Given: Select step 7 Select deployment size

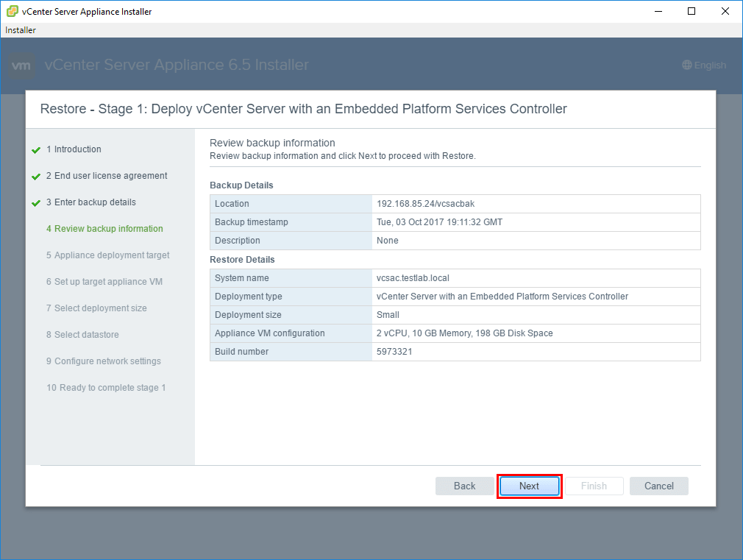Looking at the screenshot, I should click(96, 308).
